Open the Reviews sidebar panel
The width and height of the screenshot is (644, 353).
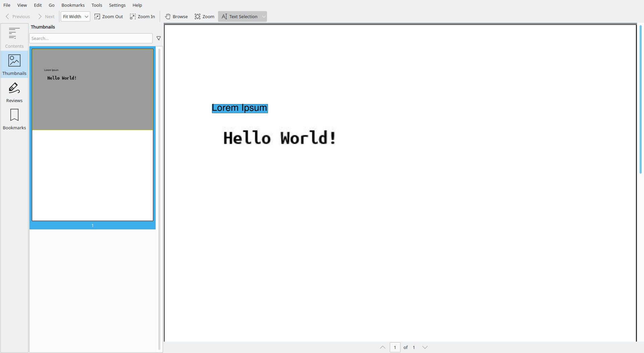(14, 91)
